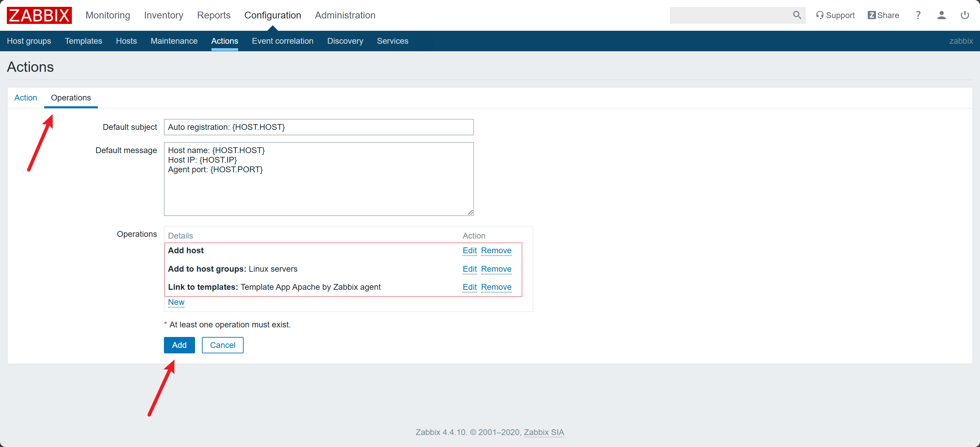Screen dimensions: 980x447
Task: Open Templates configuration section
Action: coord(83,41)
